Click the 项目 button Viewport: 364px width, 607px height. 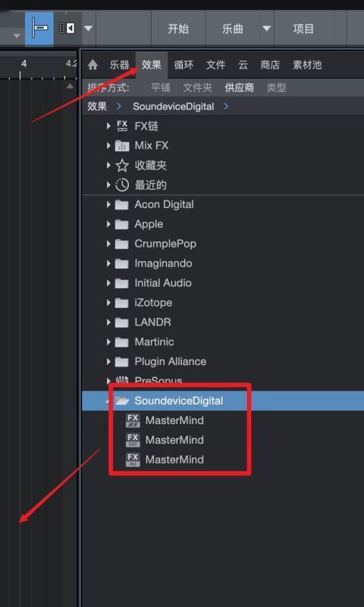(x=303, y=29)
